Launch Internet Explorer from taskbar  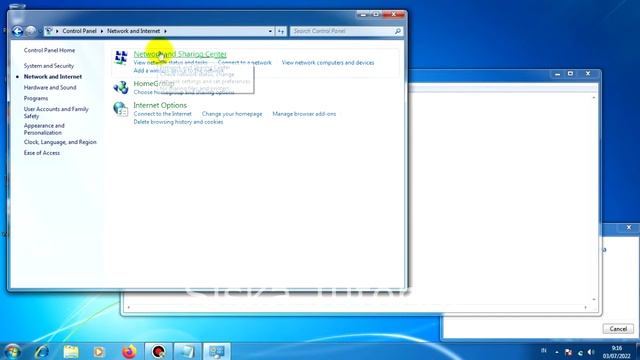pyautogui.click(x=42, y=351)
